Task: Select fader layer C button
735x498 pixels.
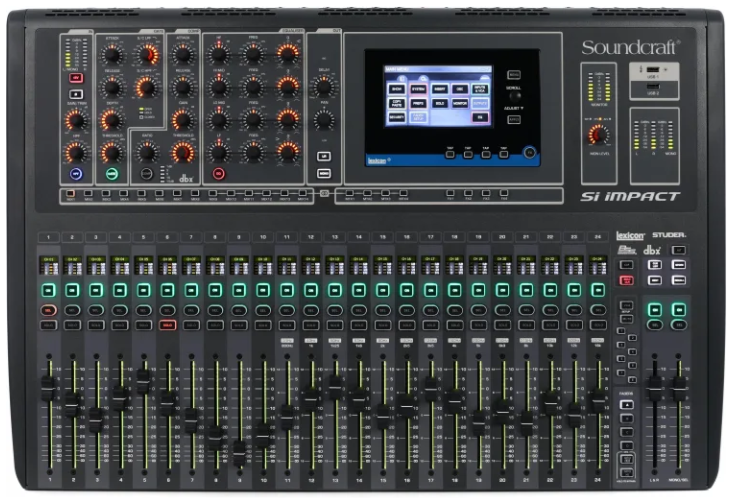Action: [x=627, y=432]
